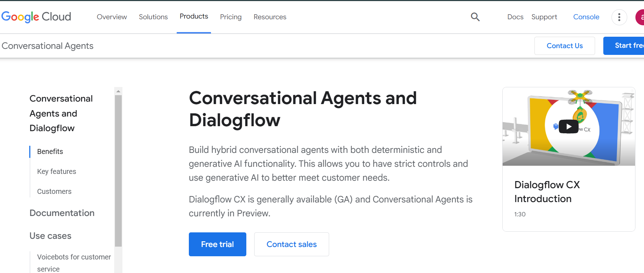
Task: Click the Contact Us button
Action: coord(564,46)
